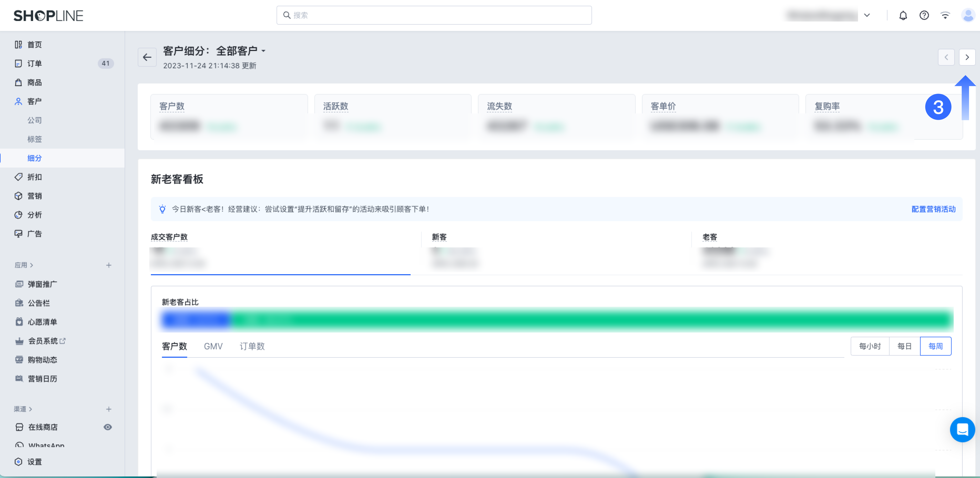This screenshot has height=478, width=980.
Task: Click the 客单价 summary card
Action: click(x=721, y=117)
